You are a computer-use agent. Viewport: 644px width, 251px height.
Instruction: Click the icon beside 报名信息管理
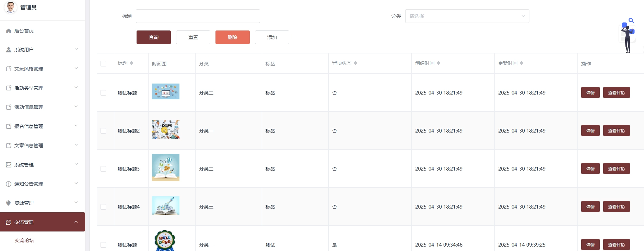[9, 126]
